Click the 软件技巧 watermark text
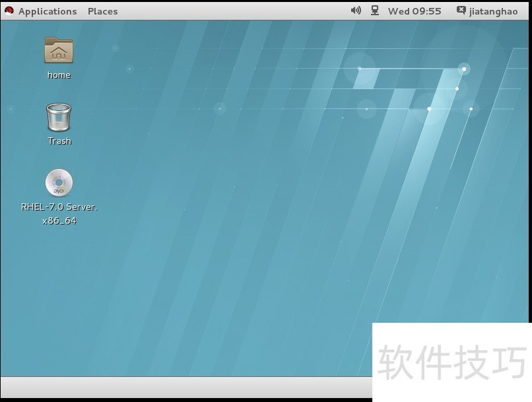 [x=452, y=361]
